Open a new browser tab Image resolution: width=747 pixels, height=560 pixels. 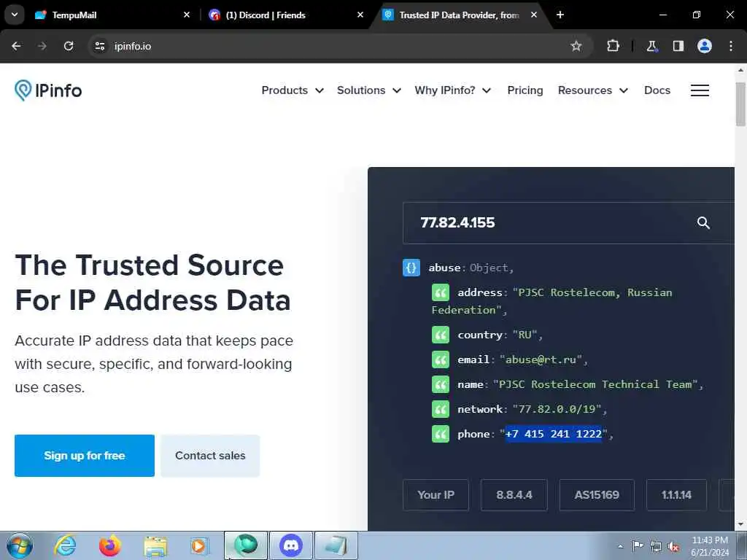[560, 15]
